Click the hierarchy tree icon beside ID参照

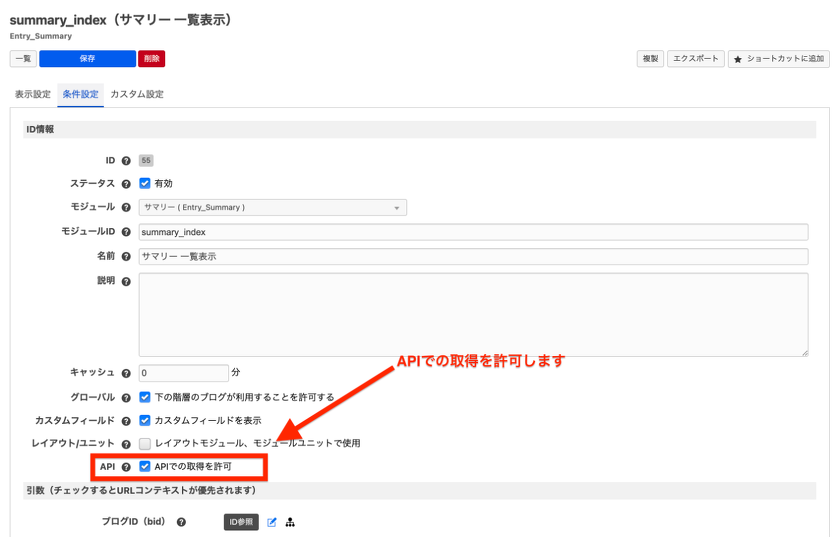tap(290, 523)
